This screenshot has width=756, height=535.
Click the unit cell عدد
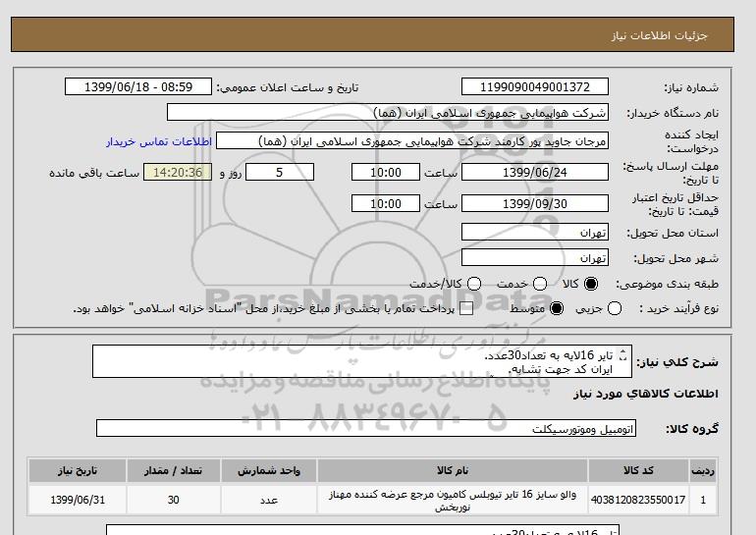coord(269,500)
